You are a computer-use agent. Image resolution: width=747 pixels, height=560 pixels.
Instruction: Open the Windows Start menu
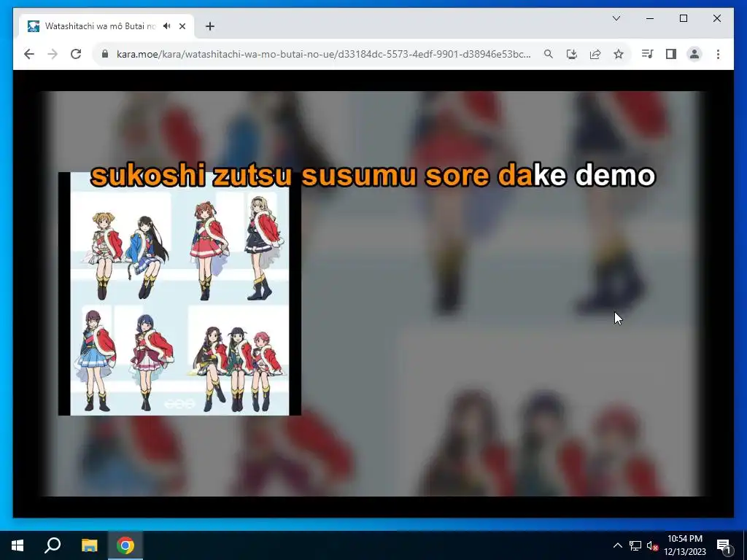18,545
